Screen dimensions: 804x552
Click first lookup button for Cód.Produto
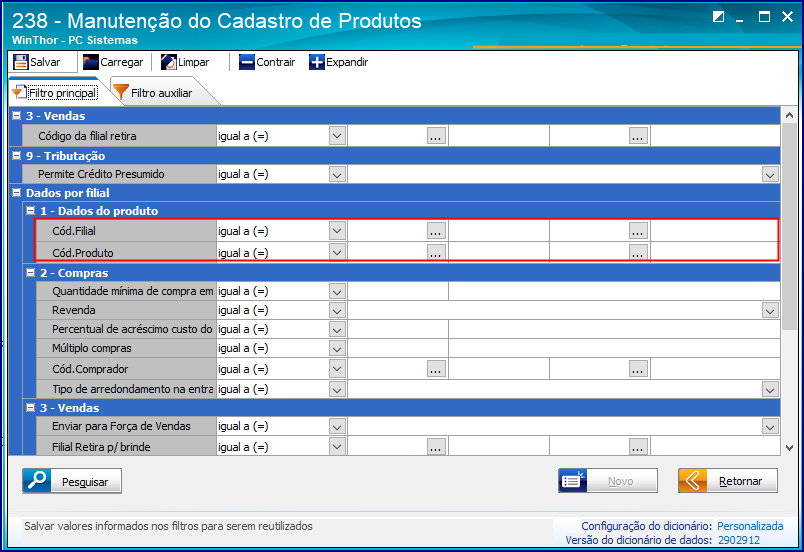point(436,252)
